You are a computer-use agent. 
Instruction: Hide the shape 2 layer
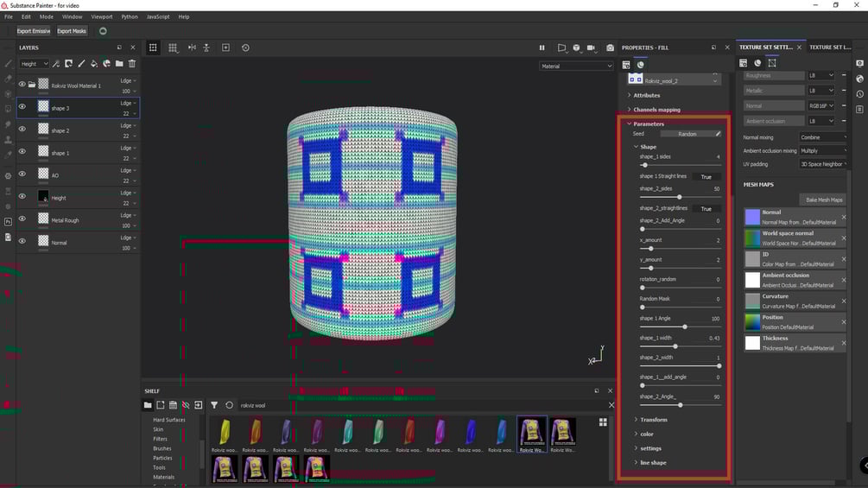22,130
